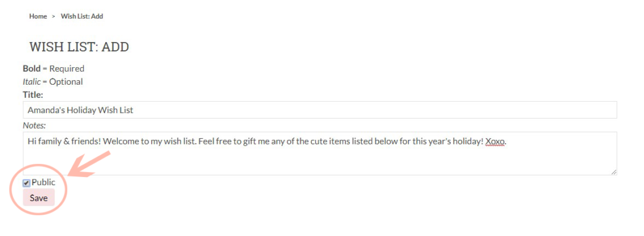
Task: Focus the Title input field
Action: coord(320,110)
